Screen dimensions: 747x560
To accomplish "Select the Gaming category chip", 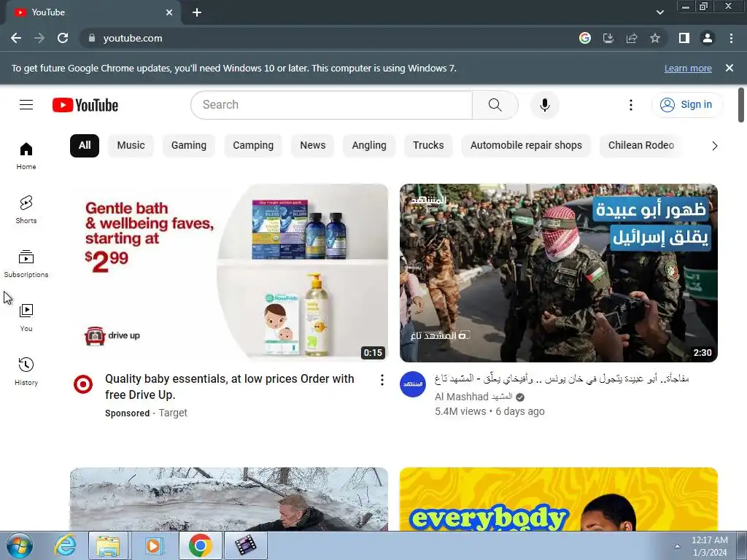I will point(189,146).
